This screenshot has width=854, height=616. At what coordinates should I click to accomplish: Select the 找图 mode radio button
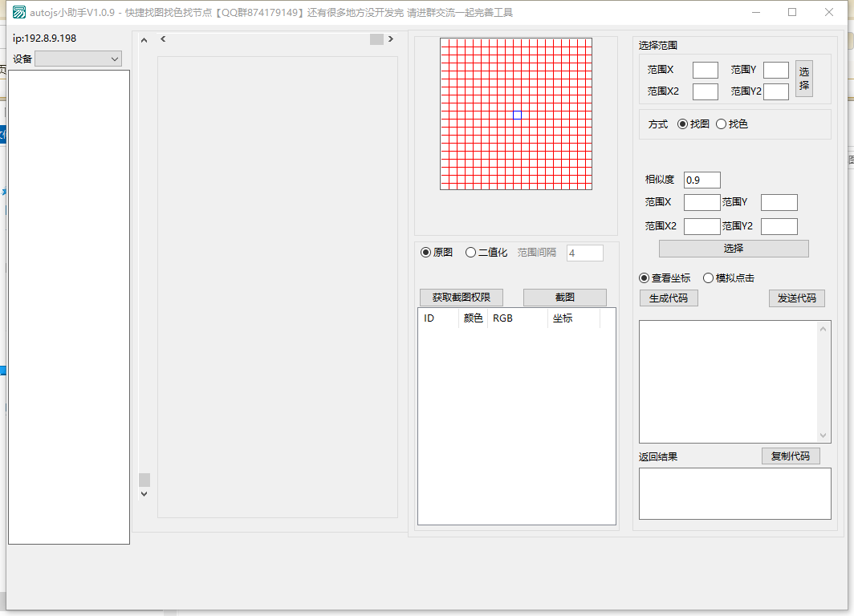coord(683,124)
